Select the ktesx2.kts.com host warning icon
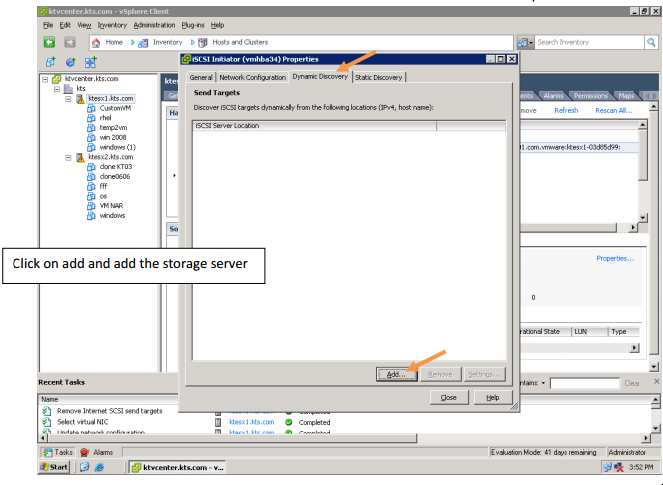The image size is (663, 485). tap(80, 157)
